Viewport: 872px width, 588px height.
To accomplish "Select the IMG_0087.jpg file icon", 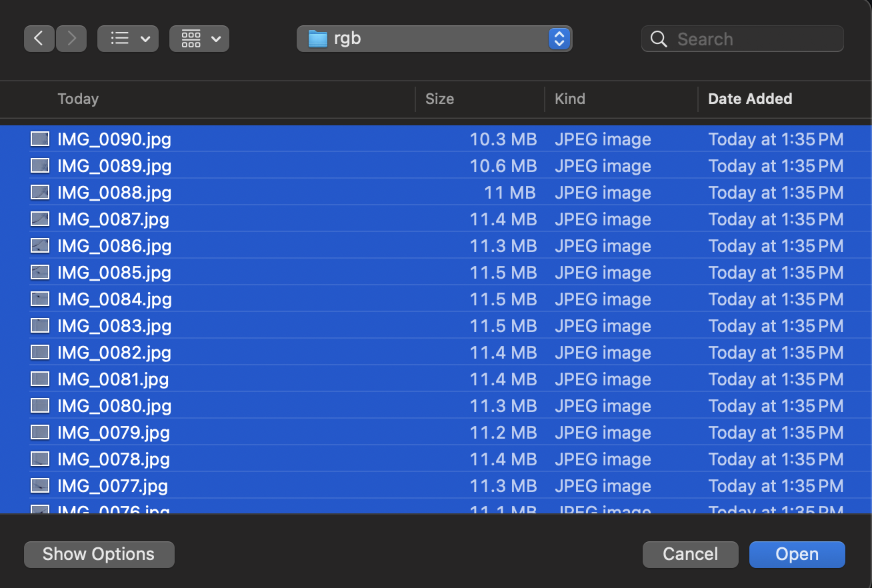I will click(40, 219).
